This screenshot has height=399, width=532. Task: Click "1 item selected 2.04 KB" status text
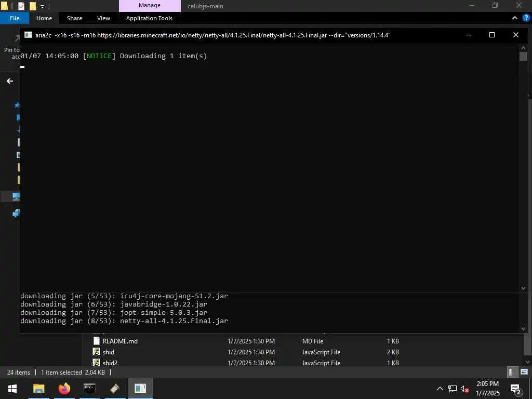pos(73,372)
